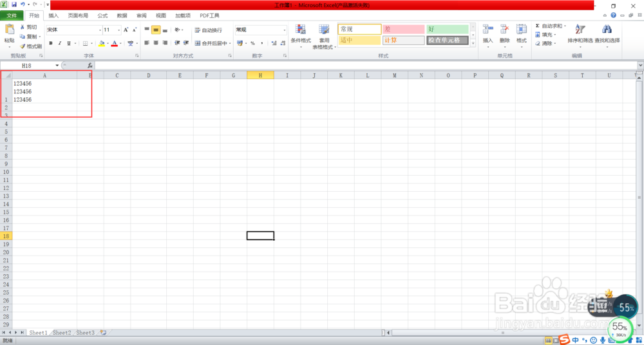Open Format as Table (套用表格格式) menu
Screen dimensions: 644x345
tap(325, 35)
